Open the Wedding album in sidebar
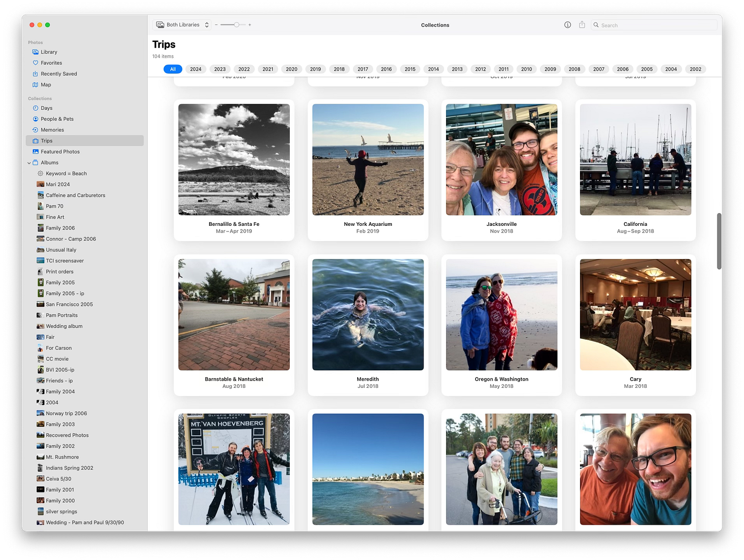Image resolution: width=744 pixels, height=560 pixels. (64, 326)
